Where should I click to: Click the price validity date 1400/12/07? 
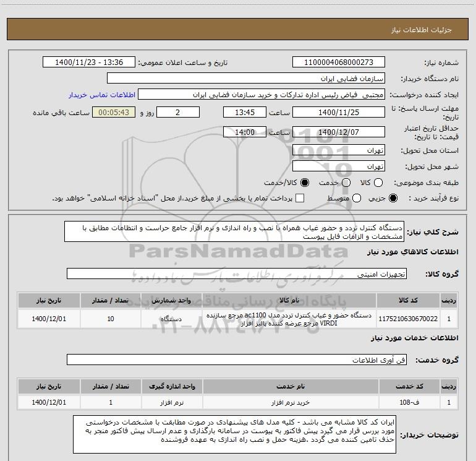coord(339,132)
